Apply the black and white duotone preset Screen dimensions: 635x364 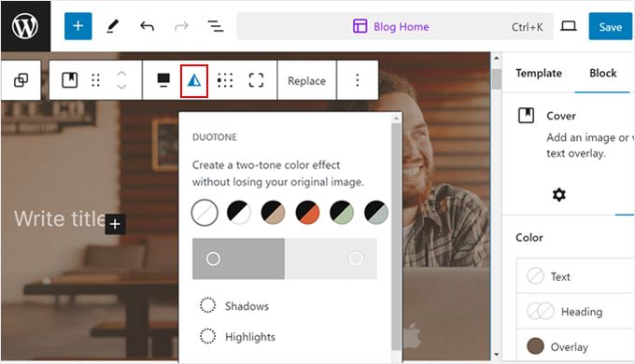click(x=238, y=213)
